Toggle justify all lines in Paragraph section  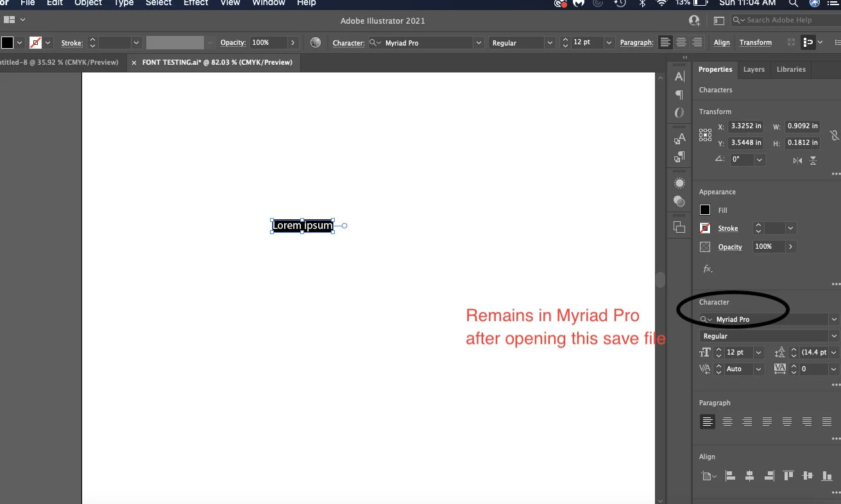[827, 421]
